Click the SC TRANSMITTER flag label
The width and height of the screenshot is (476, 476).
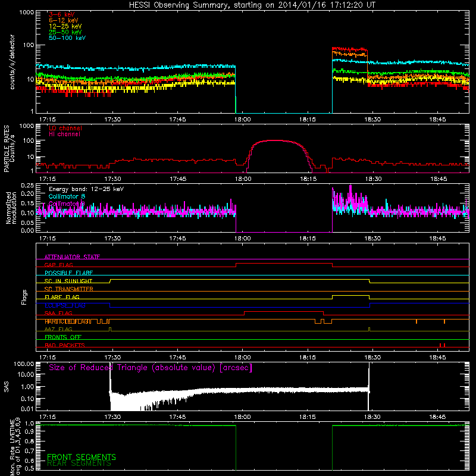69,289
